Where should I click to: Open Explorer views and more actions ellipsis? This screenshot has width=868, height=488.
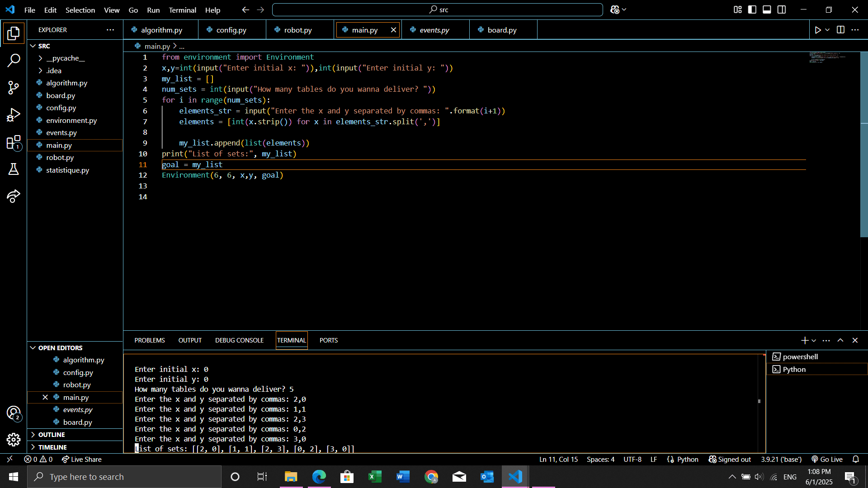(110, 30)
